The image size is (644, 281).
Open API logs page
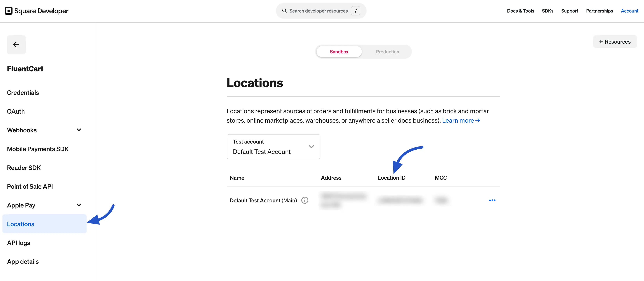pyautogui.click(x=19, y=243)
